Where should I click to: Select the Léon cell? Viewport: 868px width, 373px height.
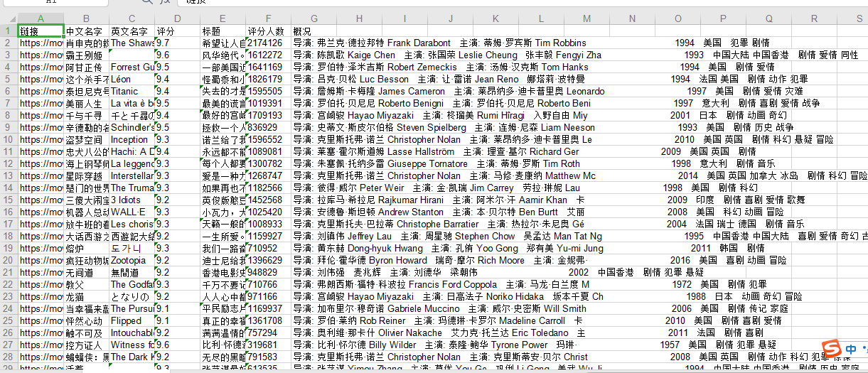132,79
